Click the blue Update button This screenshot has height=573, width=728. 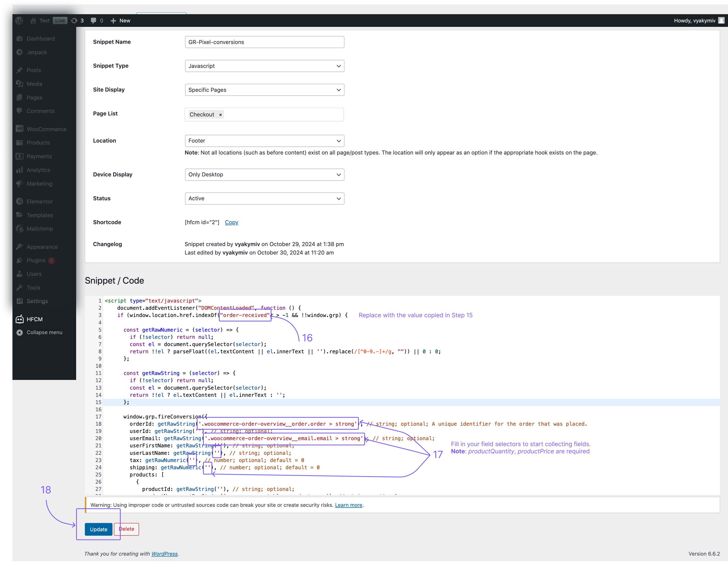pyautogui.click(x=98, y=529)
